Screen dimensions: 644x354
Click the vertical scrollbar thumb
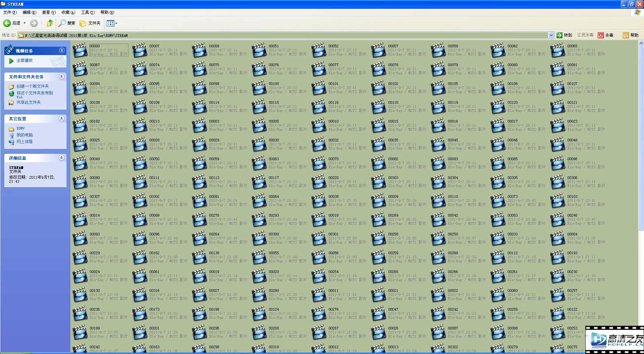tap(641, 138)
